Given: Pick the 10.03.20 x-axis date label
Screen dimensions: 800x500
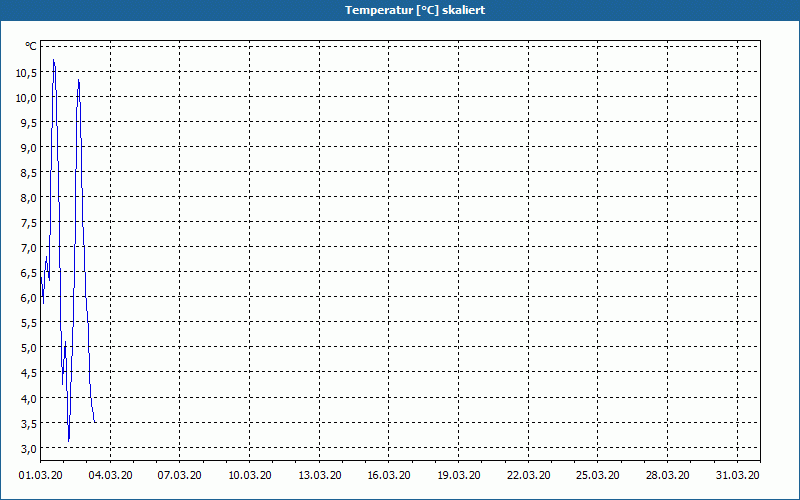Looking at the screenshot, I should tap(250, 475).
